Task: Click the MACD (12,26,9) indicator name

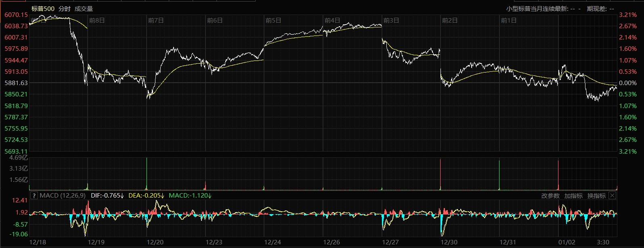Action: click(63, 196)
